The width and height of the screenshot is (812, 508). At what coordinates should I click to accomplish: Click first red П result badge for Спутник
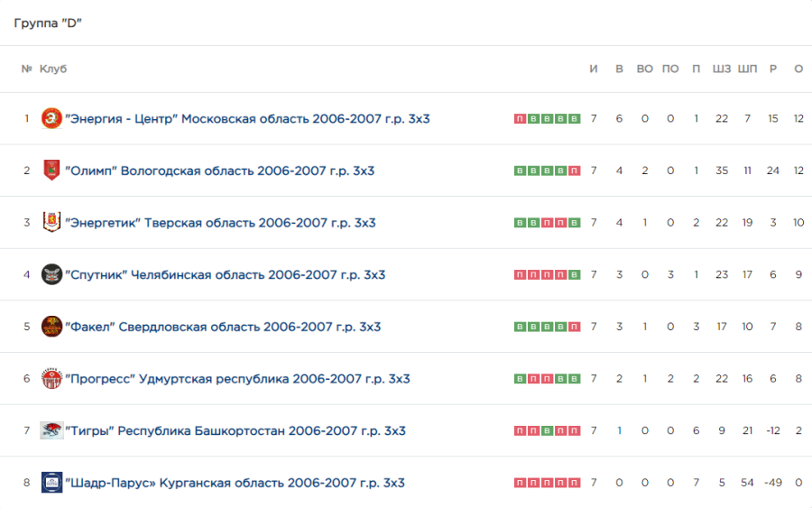coord(520,274)
